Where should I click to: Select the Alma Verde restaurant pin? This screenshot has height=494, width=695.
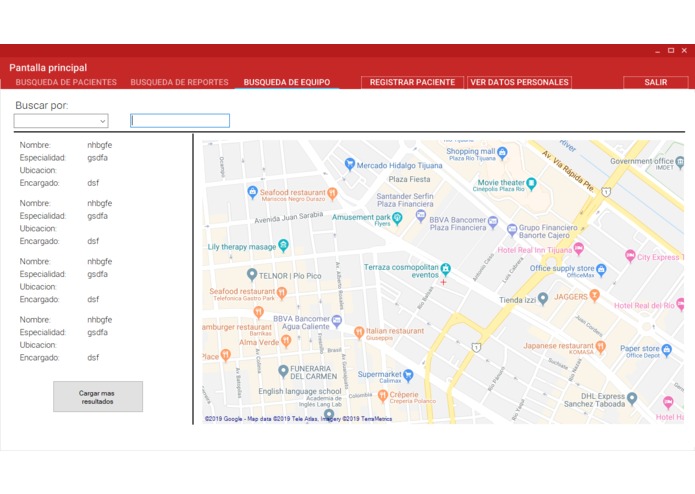pos(286,341)
